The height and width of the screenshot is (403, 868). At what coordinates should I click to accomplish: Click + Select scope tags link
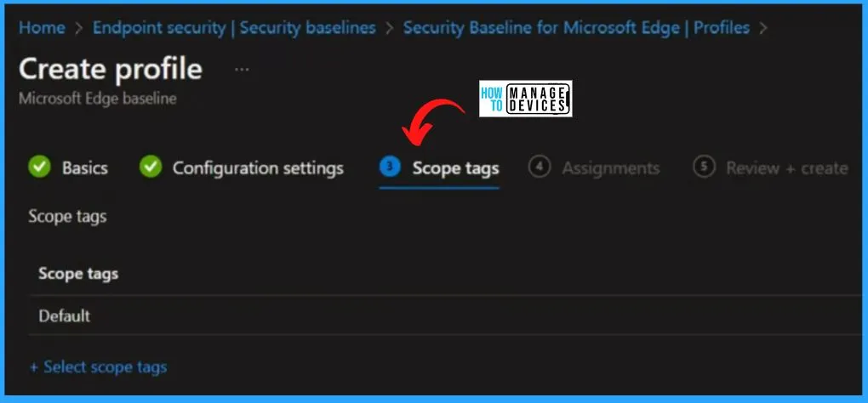98,366
